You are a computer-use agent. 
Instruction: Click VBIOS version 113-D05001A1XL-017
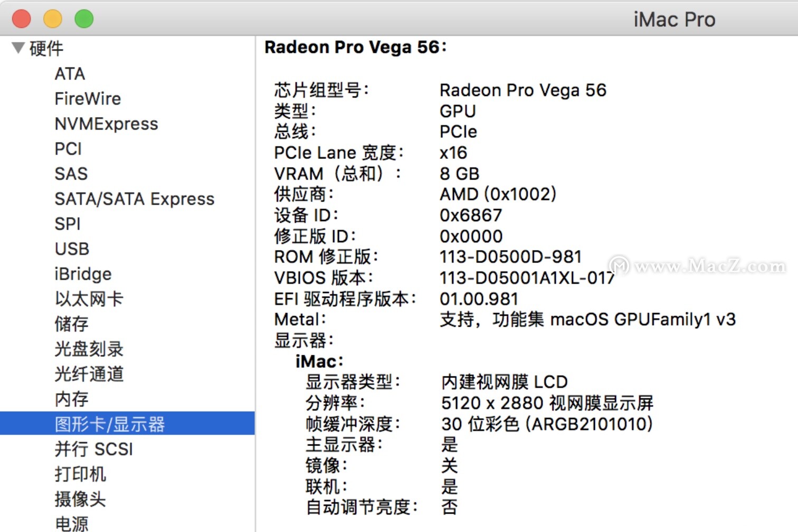click(x=527, y=278)
